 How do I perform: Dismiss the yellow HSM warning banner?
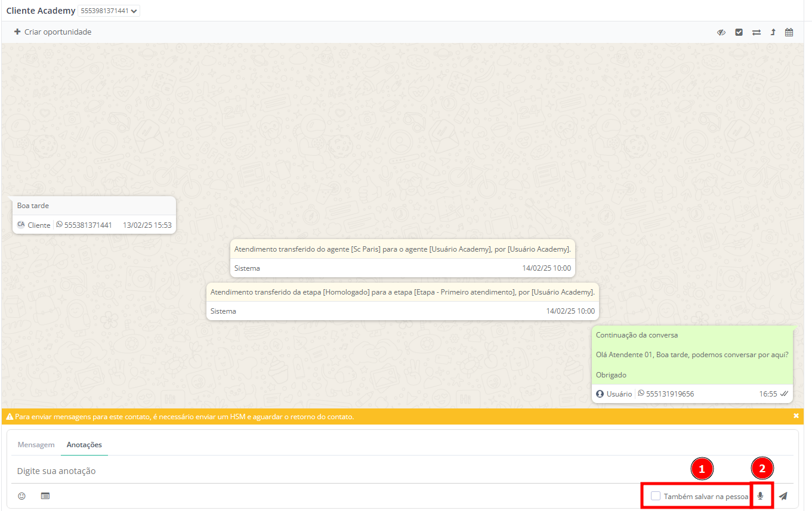point(796,416)
